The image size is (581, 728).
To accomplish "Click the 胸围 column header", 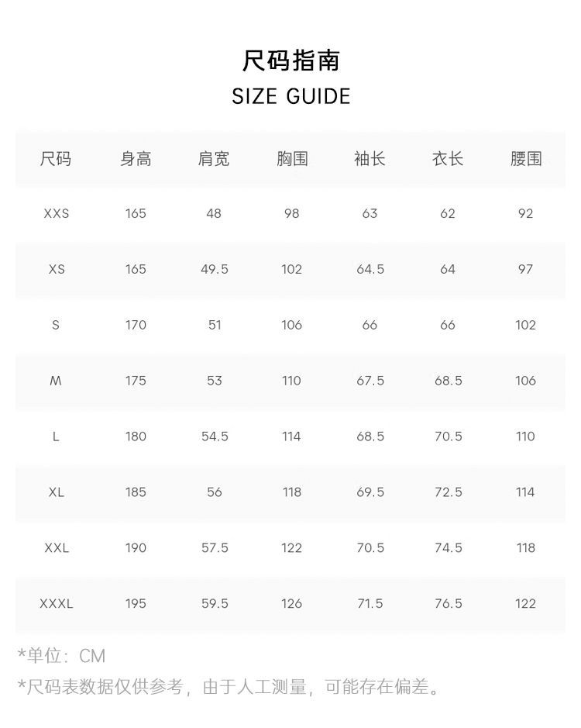I will tap(292, 159).
